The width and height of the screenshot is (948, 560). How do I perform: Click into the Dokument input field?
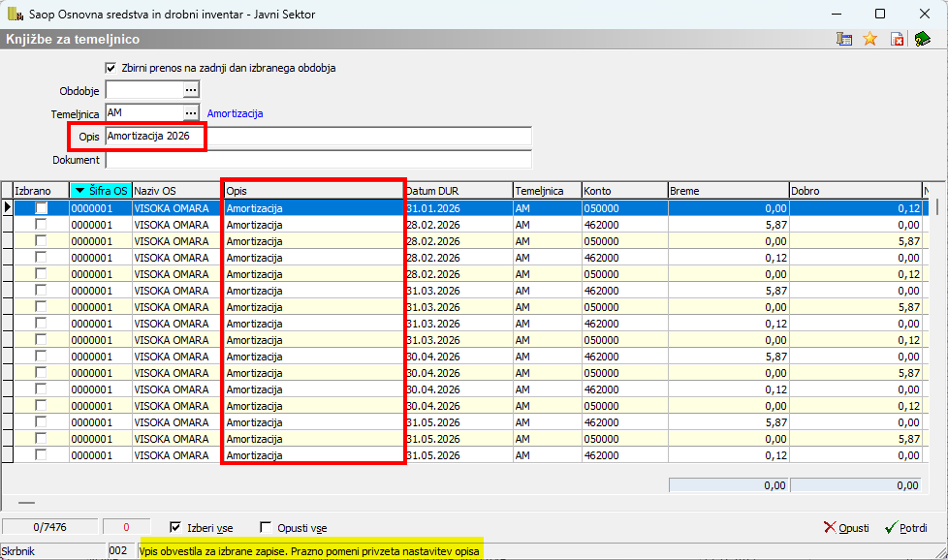pos(318,160)
